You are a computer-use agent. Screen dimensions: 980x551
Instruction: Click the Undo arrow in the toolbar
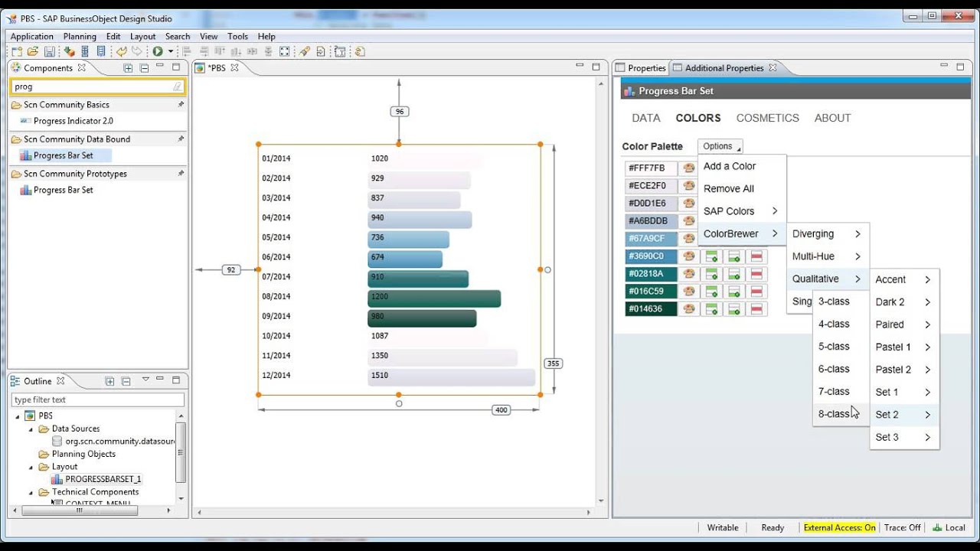click(x=121, y=52)
